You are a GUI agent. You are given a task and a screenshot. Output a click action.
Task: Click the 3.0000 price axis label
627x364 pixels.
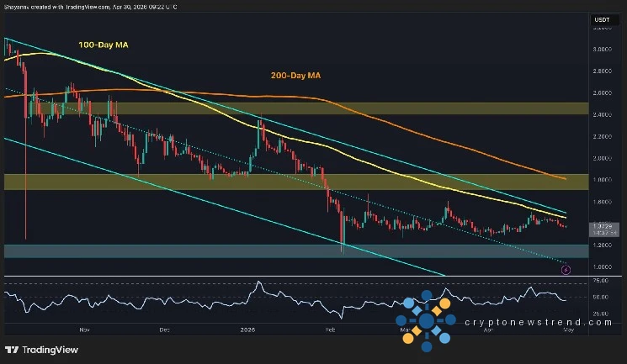pyautogui.click(x=602, y=49)
